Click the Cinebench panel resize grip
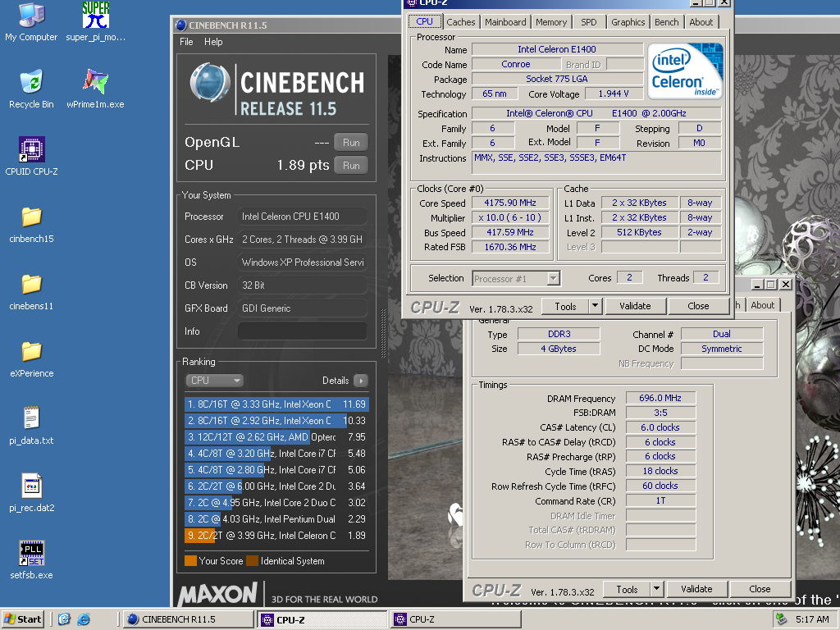The height and width of the screenshot is (630, 840). pyautogui.click(x=383, y=333)
